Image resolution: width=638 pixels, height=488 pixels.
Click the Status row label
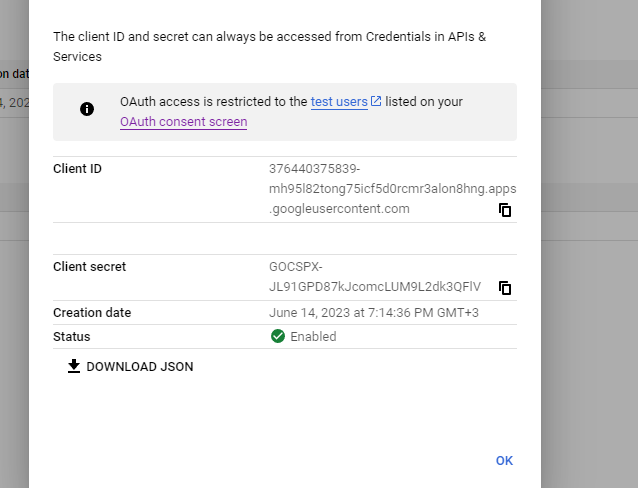(x=71, y=337)
